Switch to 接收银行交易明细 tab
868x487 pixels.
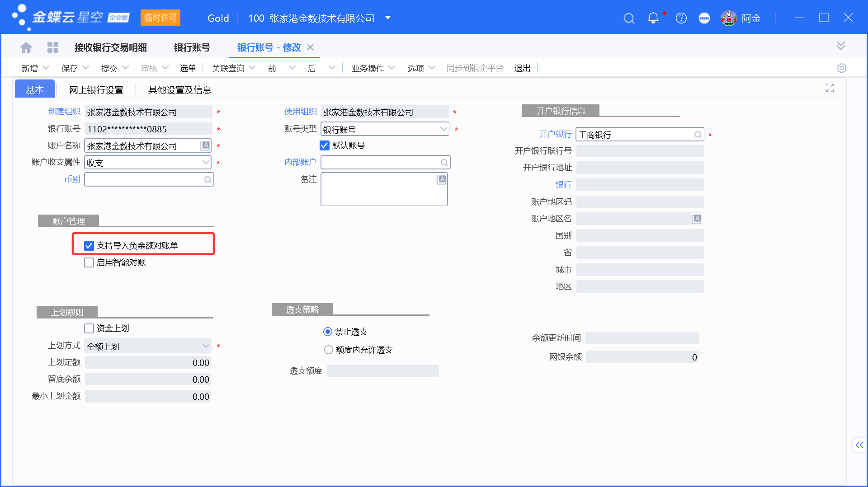coord(110,47)
